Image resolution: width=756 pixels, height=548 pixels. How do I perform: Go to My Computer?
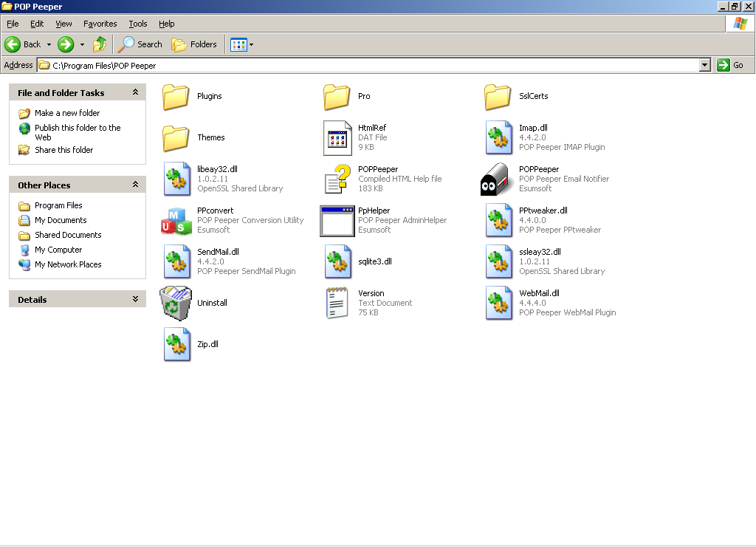58,250
